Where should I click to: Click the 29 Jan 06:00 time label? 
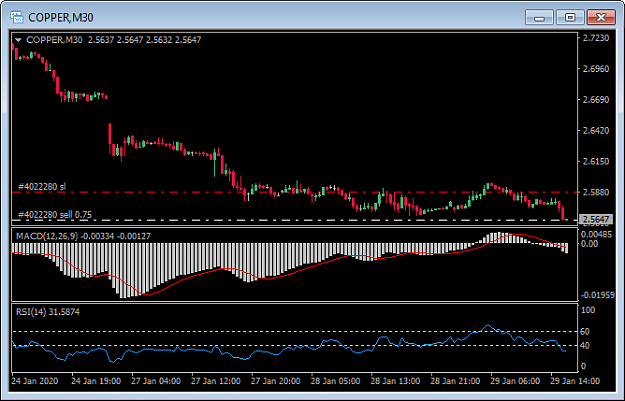tap(515, 381)
